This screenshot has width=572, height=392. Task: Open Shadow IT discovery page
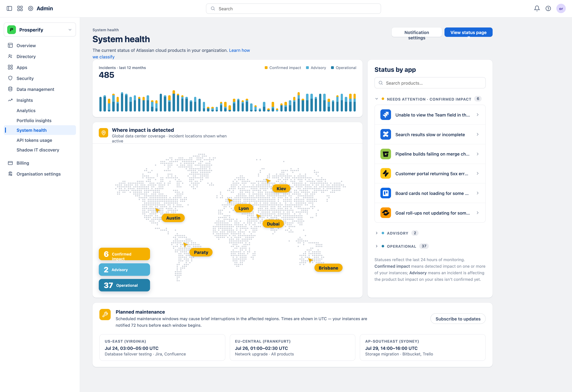[x=38, y=150]
